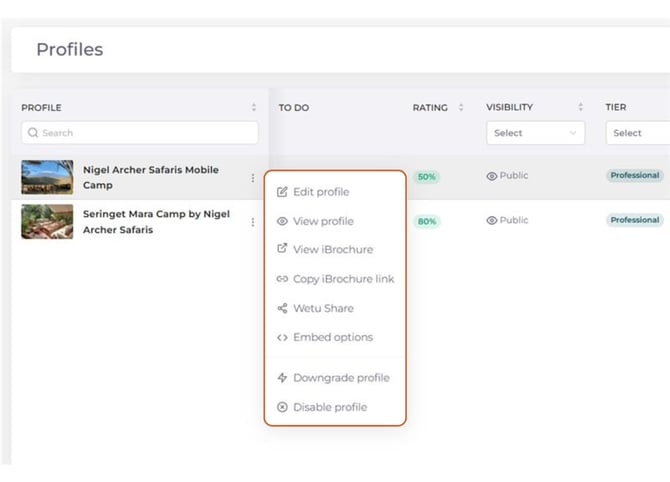This screenshot has width=670, height=482.
Task: Open three-dot menu for Seringet Mara Camp
Action: point(253,222)
